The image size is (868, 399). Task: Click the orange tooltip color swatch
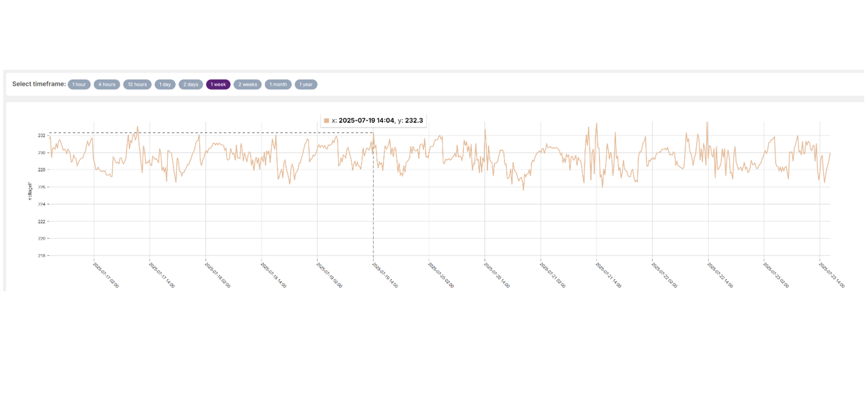pyautogui.click(x=326, y=121)
